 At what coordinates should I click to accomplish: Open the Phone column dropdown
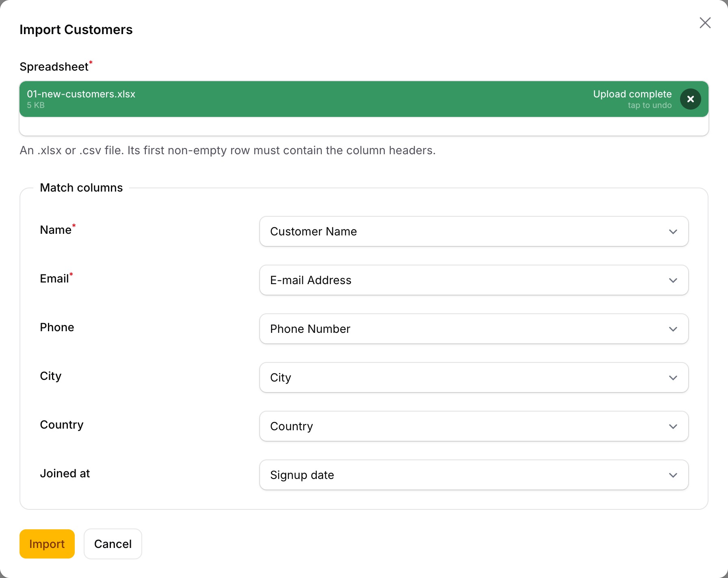(x=474, y=329)
